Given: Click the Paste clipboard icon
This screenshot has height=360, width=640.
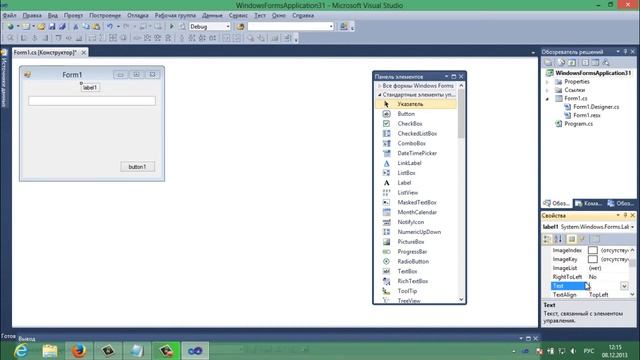Looking at the screenshot, I should 96,27.
